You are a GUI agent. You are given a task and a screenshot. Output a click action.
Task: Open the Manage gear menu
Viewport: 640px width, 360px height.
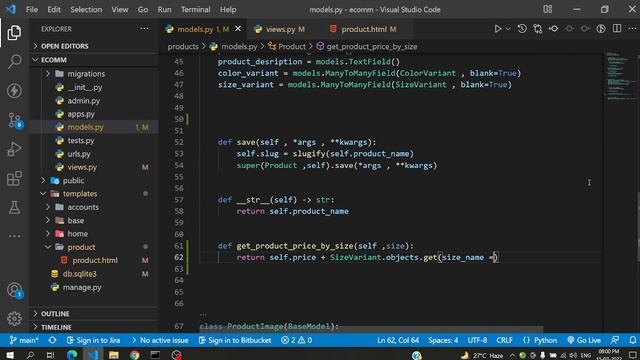coord(14,318)
